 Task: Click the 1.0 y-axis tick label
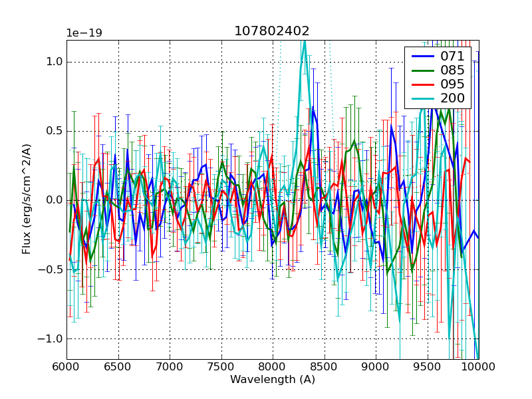click(53, 62)
